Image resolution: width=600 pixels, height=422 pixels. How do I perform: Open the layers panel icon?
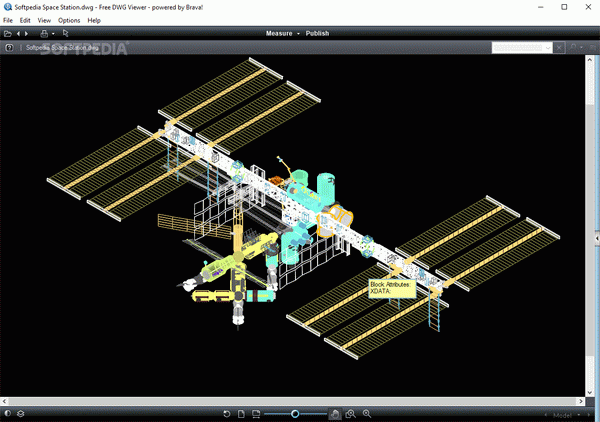21,414
